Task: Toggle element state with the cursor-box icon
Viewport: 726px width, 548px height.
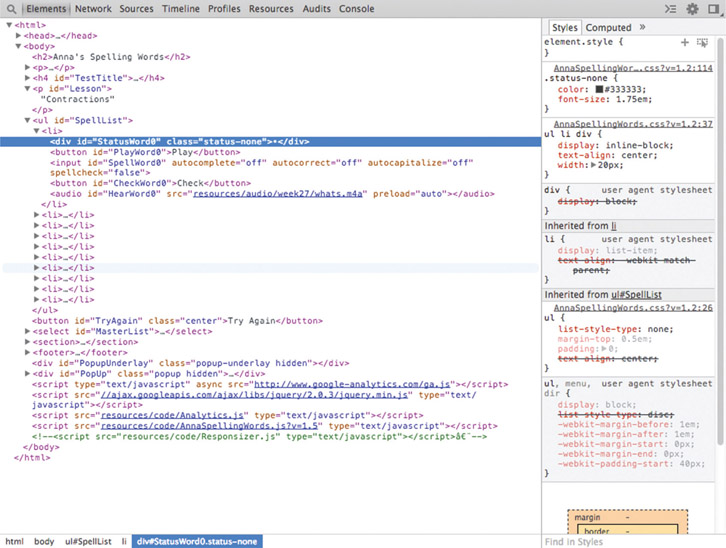Action: pos(702,43)
